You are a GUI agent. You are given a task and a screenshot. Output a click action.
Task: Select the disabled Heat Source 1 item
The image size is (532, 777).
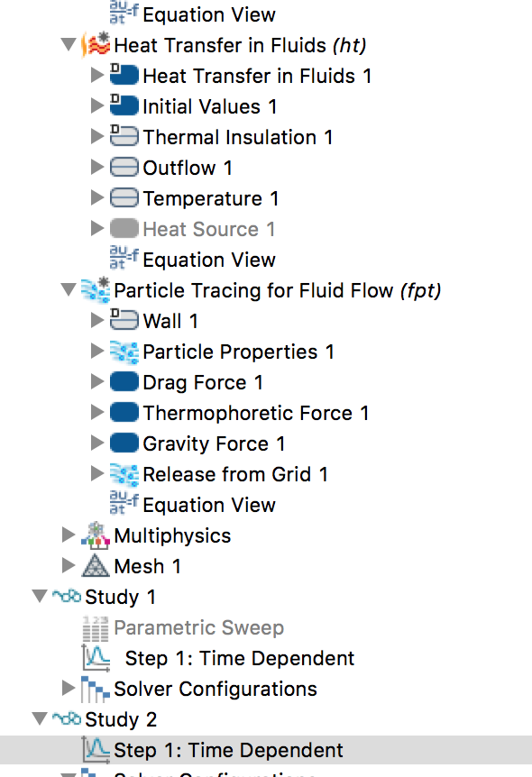(208, 230)
